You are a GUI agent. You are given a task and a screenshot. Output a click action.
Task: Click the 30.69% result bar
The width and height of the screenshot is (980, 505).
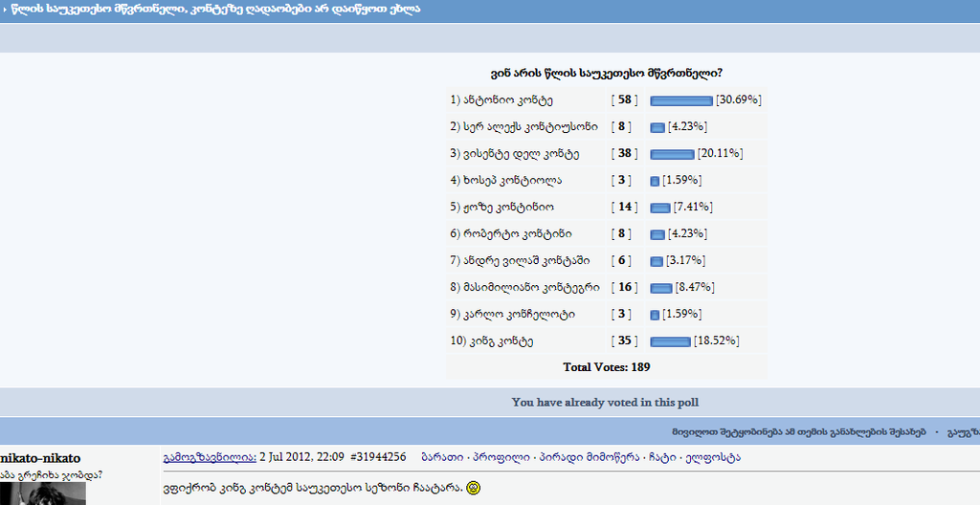(681, 100)
